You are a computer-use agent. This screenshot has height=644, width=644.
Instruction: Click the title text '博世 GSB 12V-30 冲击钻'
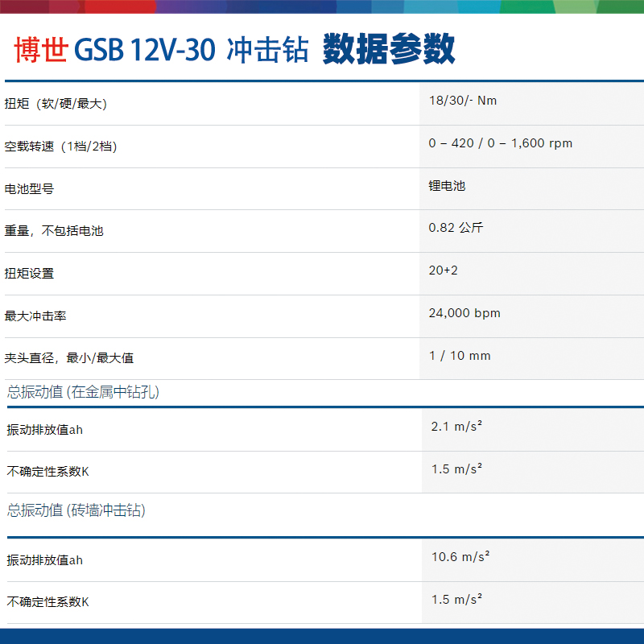[x=162, y=50]
